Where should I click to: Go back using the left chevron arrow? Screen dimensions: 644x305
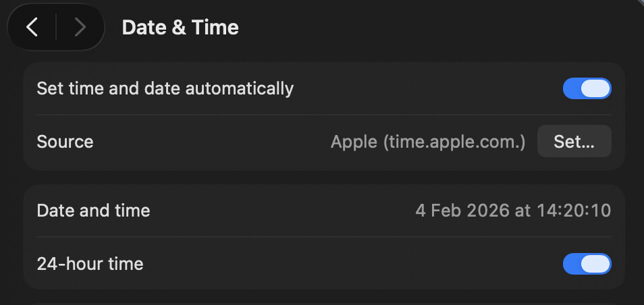[32, 27]
